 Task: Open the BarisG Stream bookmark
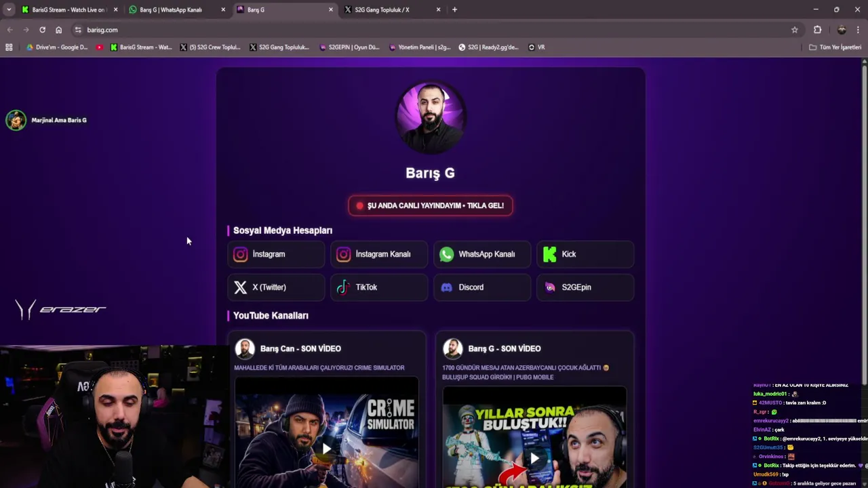pyautogui.click(x=141, y=47)
